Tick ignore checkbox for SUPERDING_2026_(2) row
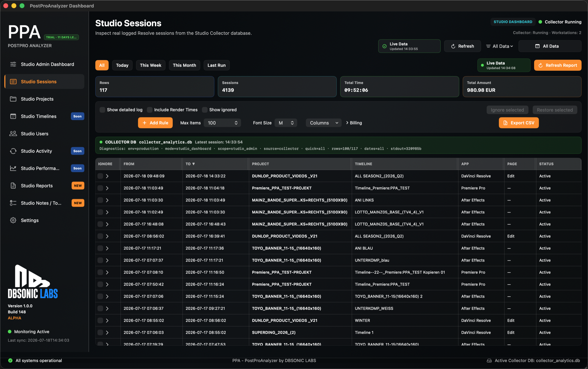588x369 pixels. tap(100, 333)
